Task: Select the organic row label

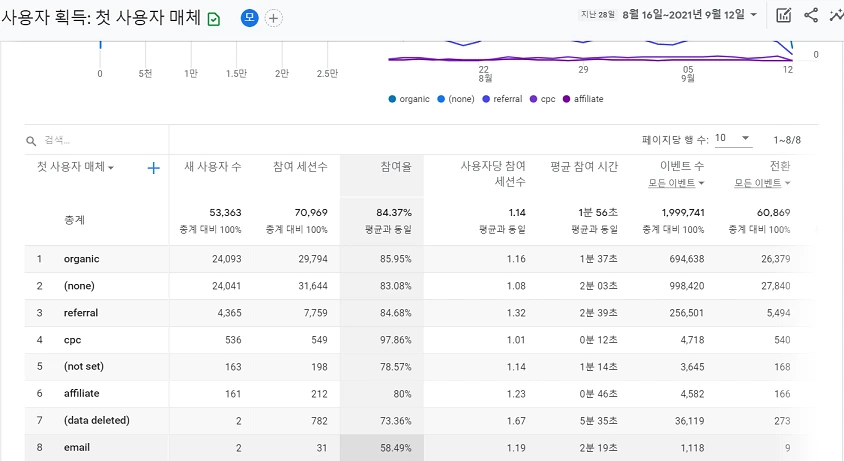Action: 81,259
